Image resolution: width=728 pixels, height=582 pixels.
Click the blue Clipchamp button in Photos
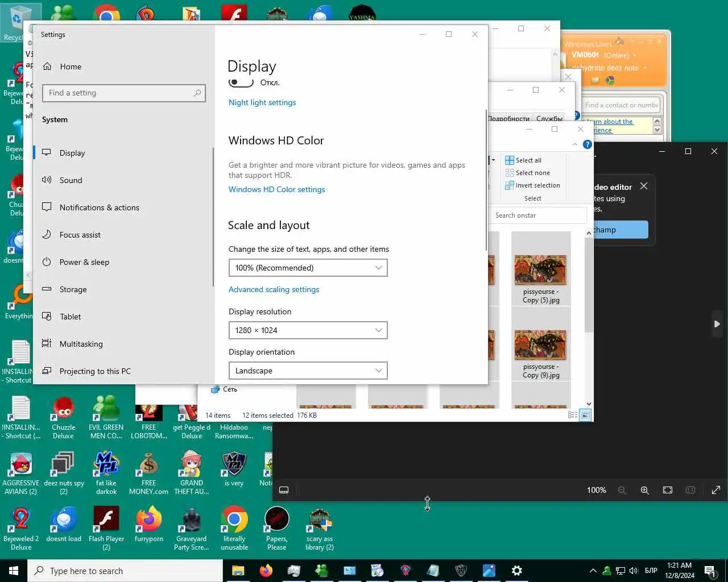pos(620,230)
